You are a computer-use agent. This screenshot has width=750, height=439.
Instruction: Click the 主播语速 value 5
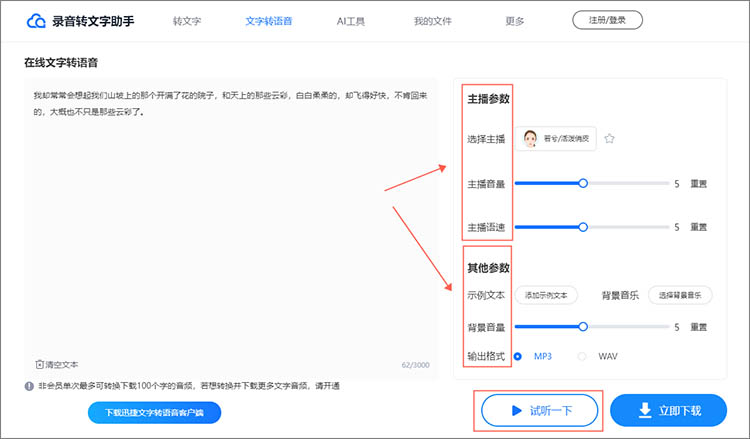click(x=677, y=227)
